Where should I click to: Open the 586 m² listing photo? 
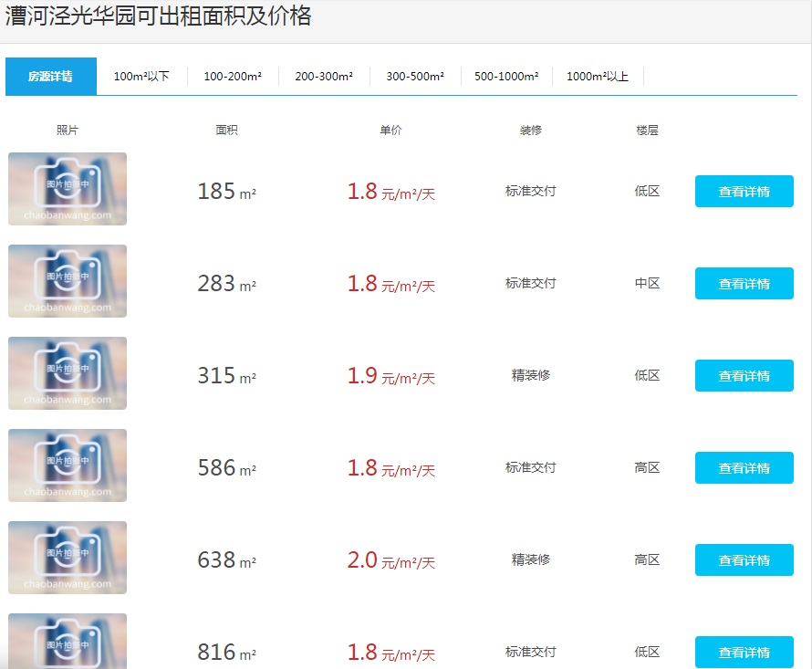(68, 465)
